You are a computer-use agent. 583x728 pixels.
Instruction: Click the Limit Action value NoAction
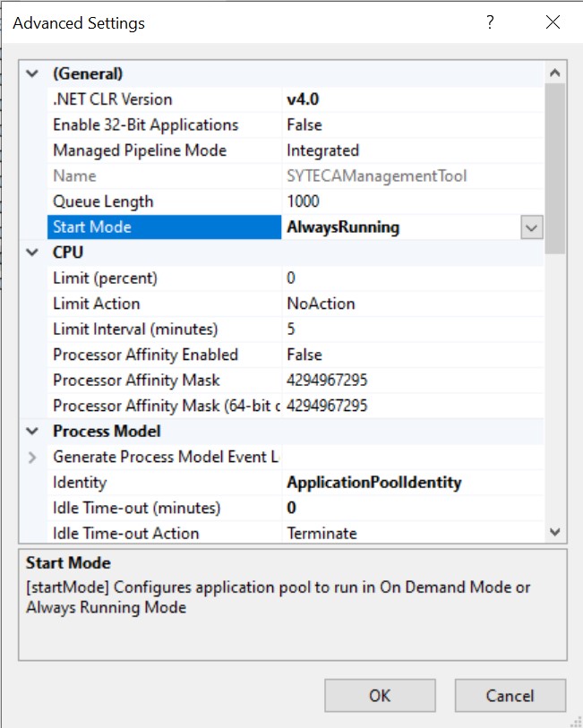coord(321,304)
